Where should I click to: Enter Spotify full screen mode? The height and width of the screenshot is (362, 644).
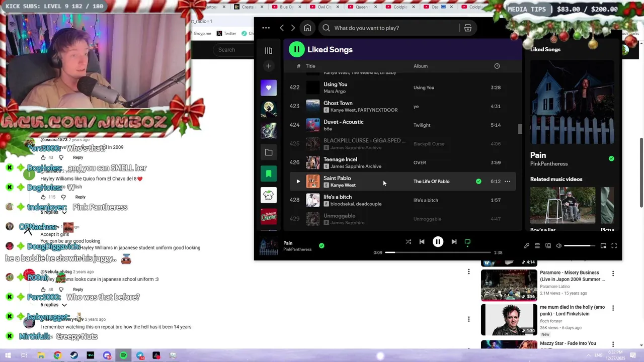tap(614, 246)
